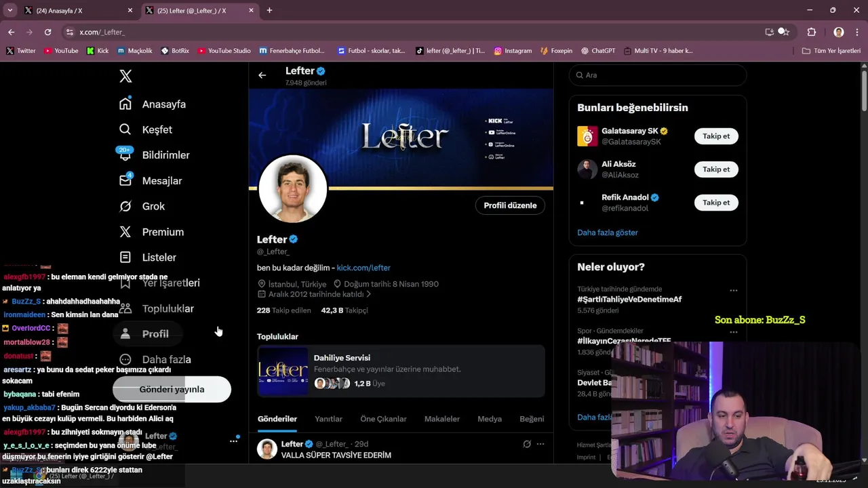Open kick.com/lefter link in bio

[363, 268]
